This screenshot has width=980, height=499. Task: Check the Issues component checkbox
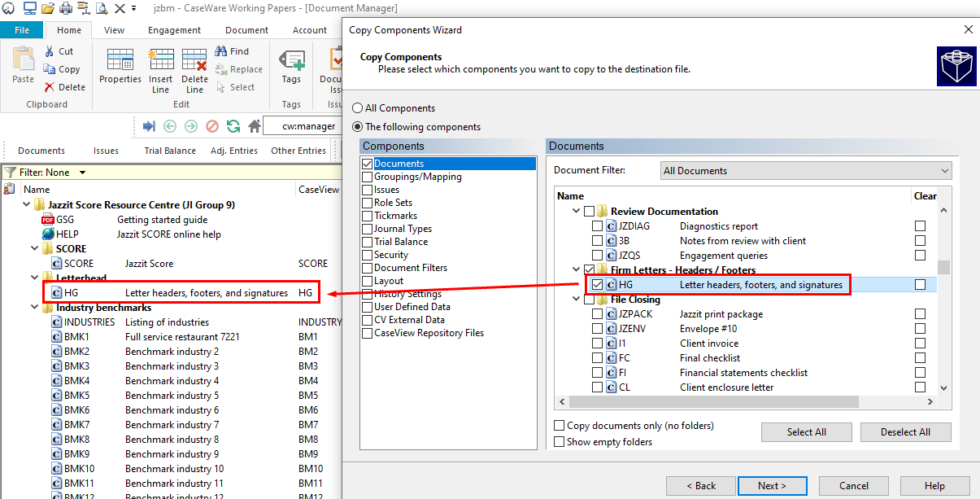point(368,190)
